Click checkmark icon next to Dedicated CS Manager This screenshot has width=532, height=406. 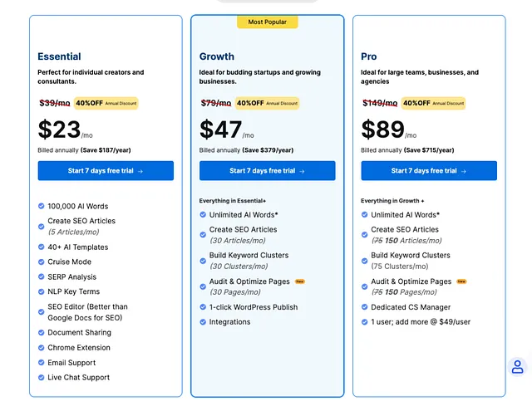pyautogui.click(x=364, y=307)
